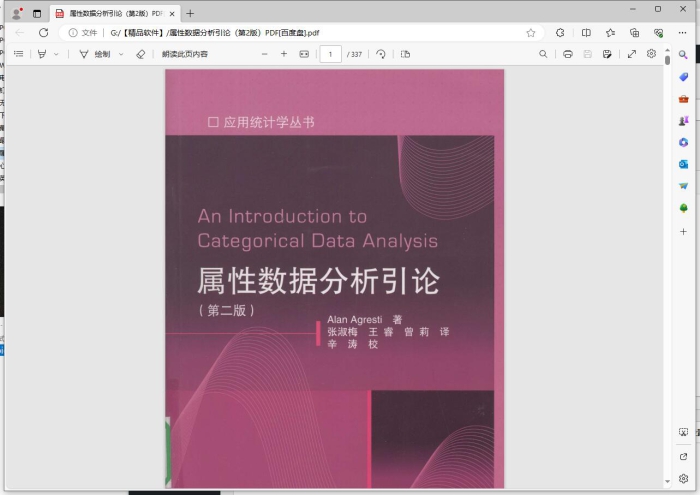Open Microsoft 365 in sidebar
This screenshot has height=495, width=700.
683,142
